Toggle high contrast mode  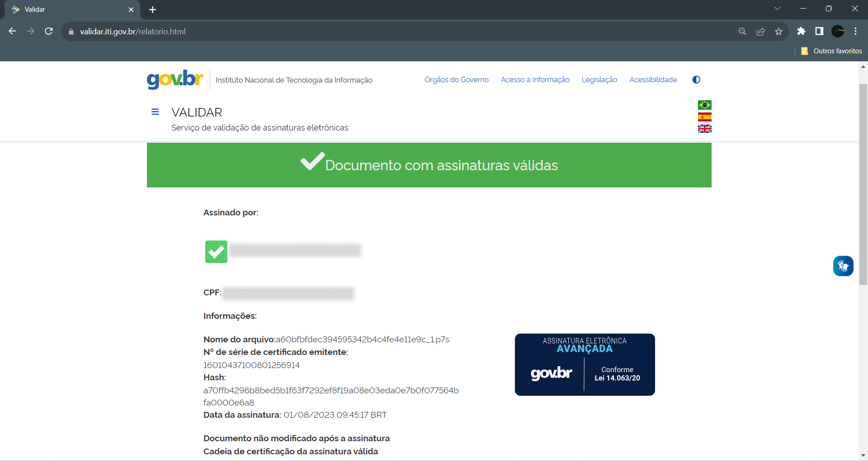696,79
